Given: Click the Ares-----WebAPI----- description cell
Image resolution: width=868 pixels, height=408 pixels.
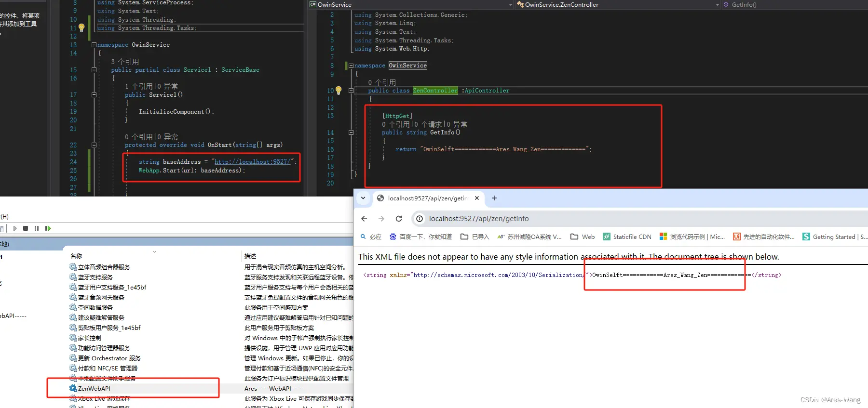Looking at the screenshot, I should coord(273,388).
